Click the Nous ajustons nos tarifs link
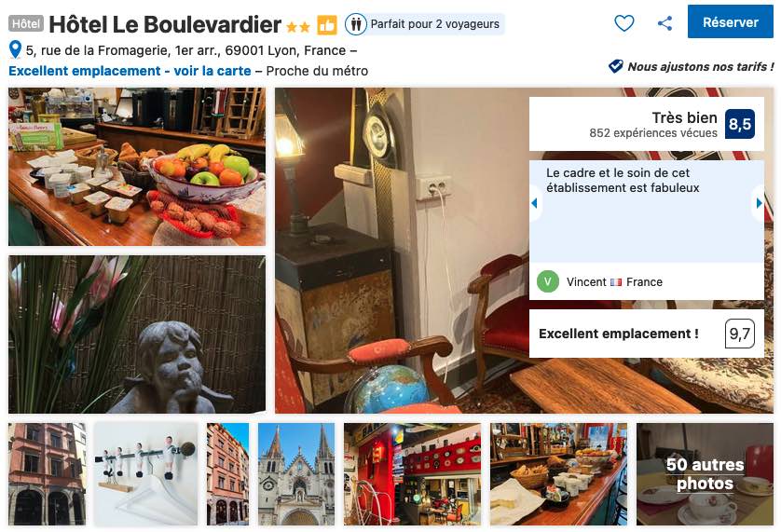781x532 pixels. point(700,66)
